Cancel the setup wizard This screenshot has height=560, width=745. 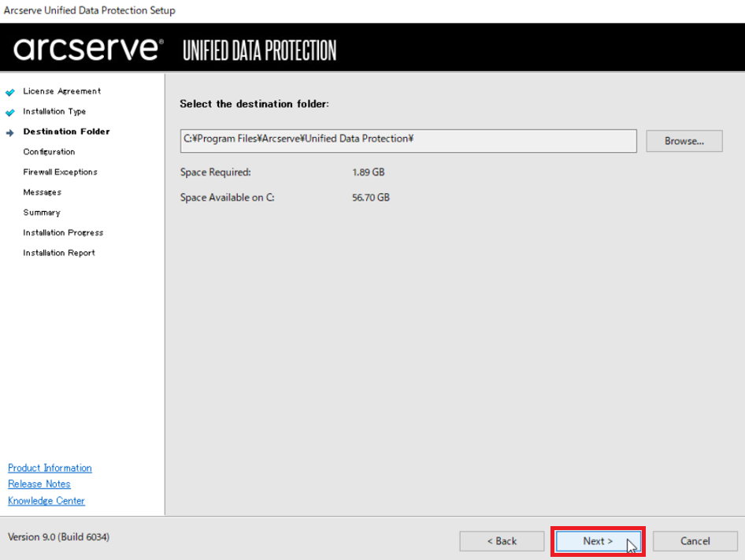tap(695, 541)
